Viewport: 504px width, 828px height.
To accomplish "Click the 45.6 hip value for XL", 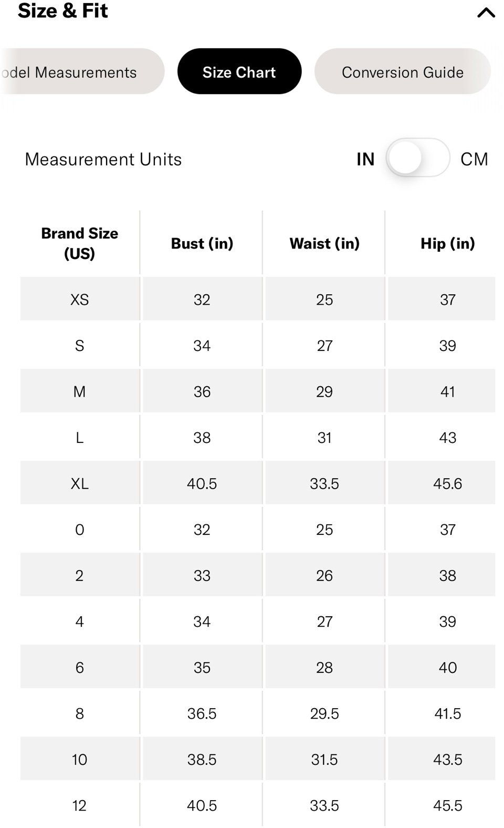I will 448,483.
